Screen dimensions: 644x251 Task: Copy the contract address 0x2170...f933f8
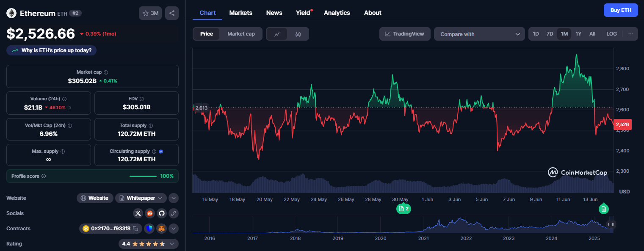coord(135,229)
